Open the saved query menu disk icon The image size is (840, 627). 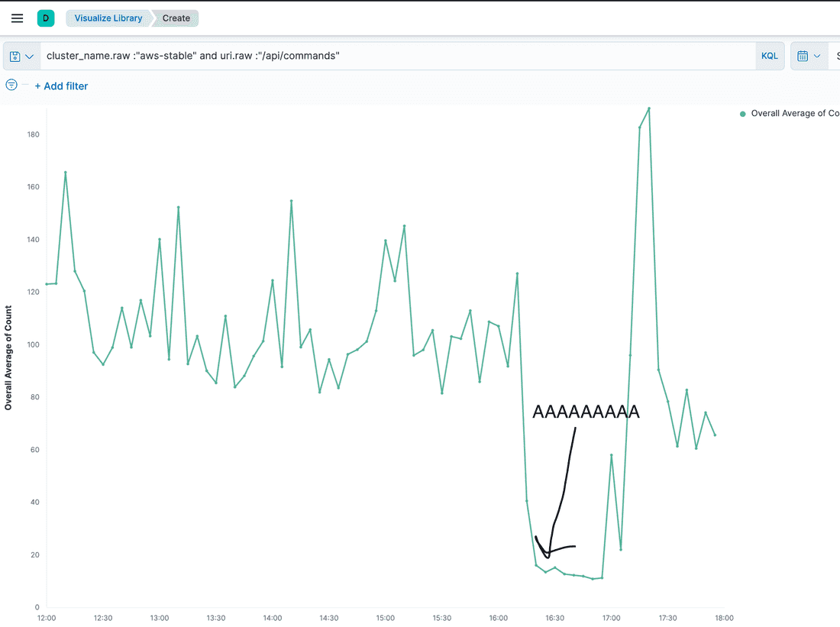coord(21,57)
